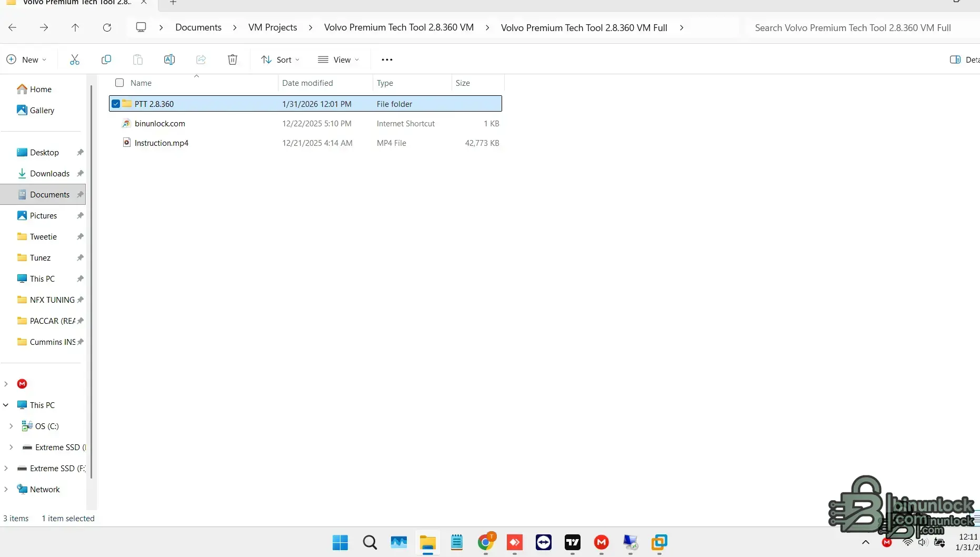Open VM Projects from the breadcrumb

tap(273, 27)
